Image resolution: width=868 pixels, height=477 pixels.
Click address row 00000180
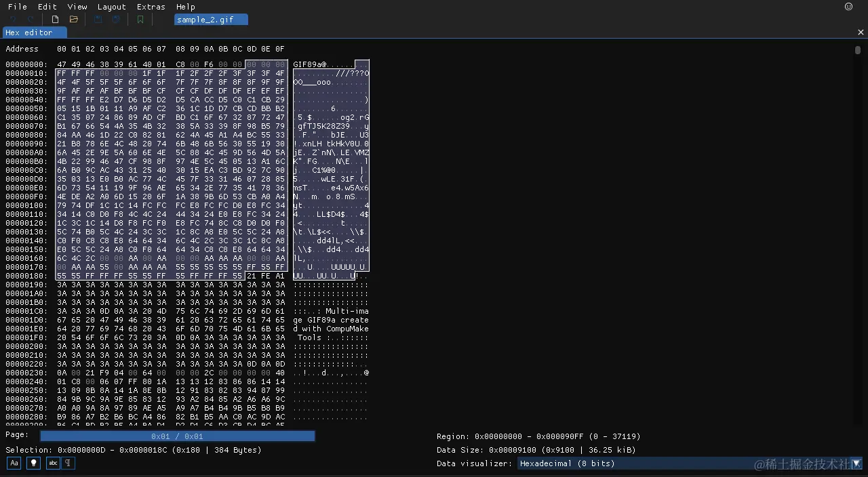click(x=27, y=276)
